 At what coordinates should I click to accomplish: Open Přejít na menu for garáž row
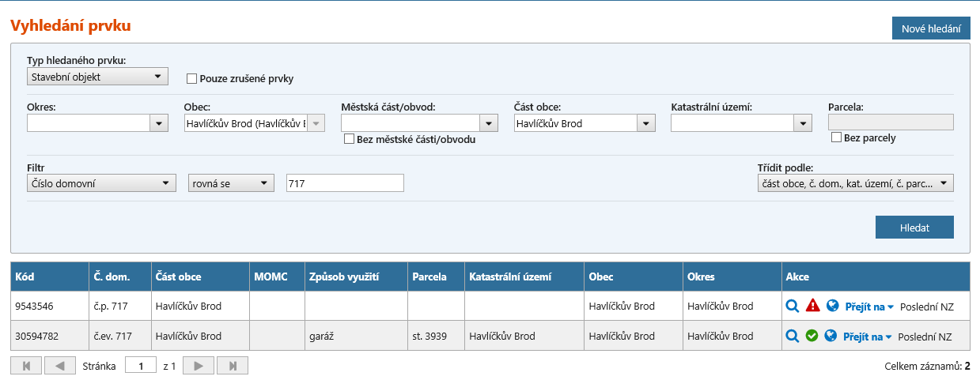pyautogui.click(x=867, y=337)
